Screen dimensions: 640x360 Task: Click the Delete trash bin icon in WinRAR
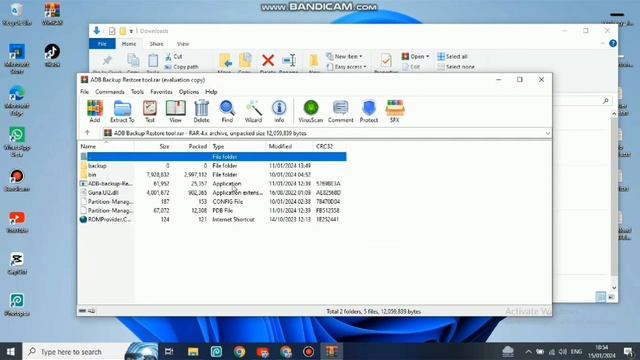coord(201,111)
